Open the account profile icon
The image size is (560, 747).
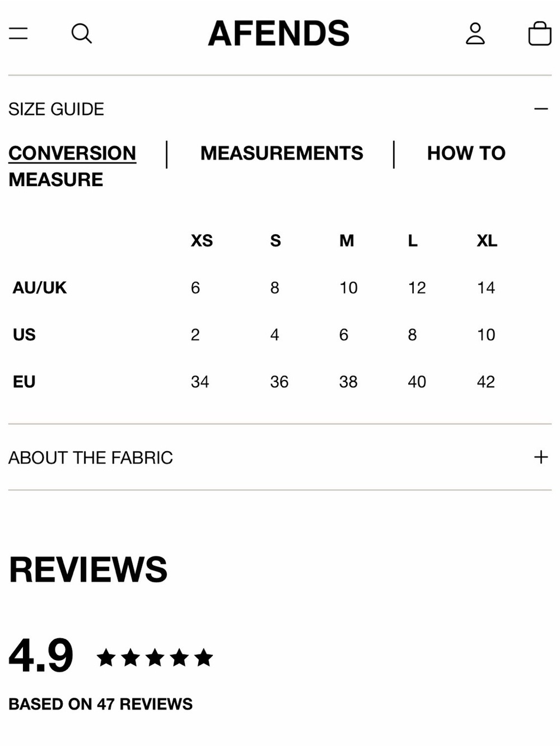point(475,33)
